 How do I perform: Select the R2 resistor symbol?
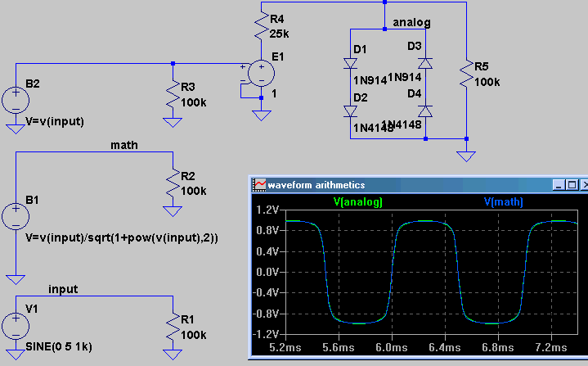(173, 183)
